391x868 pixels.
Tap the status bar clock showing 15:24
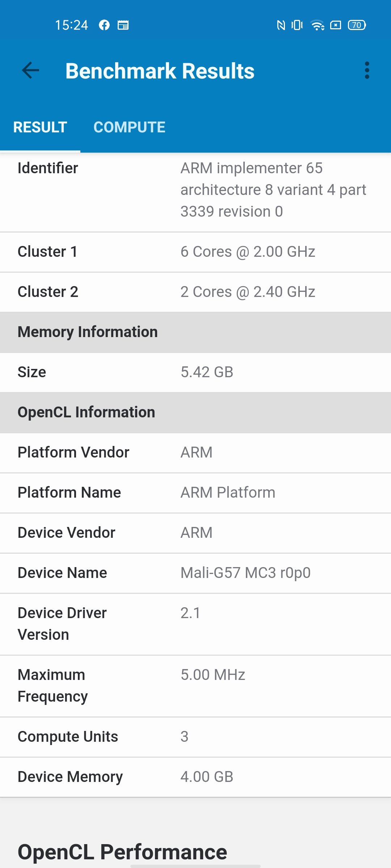[71, 25]
